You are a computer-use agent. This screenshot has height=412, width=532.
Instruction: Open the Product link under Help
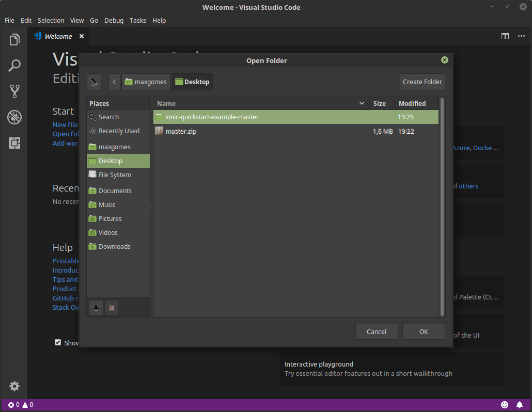(x=65, y=289)
